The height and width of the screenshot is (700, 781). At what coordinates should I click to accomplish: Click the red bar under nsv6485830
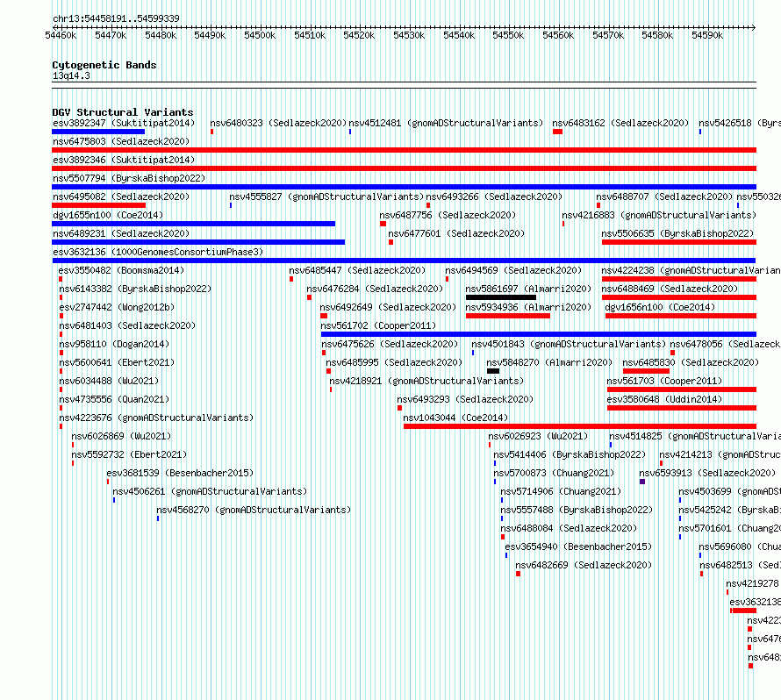pos(646,371)
